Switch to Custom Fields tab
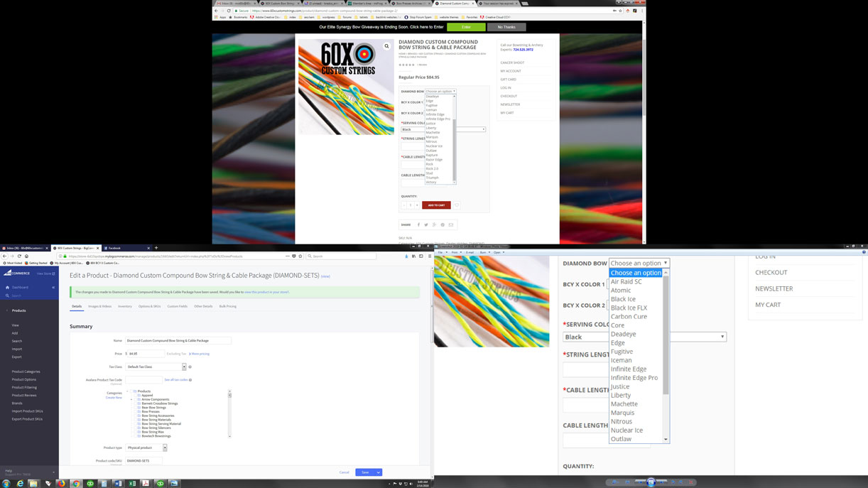The height and width of the screenshot is (488, 868). (x=178, y=306)
